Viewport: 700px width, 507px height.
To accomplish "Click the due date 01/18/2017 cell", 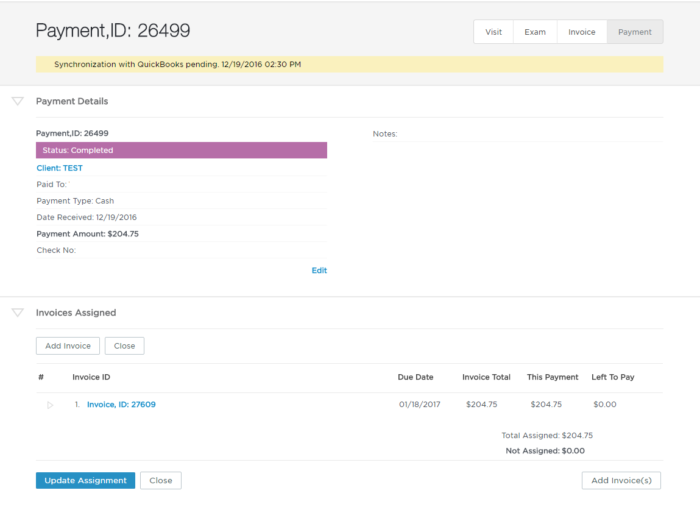I will [x=420, y=404].
